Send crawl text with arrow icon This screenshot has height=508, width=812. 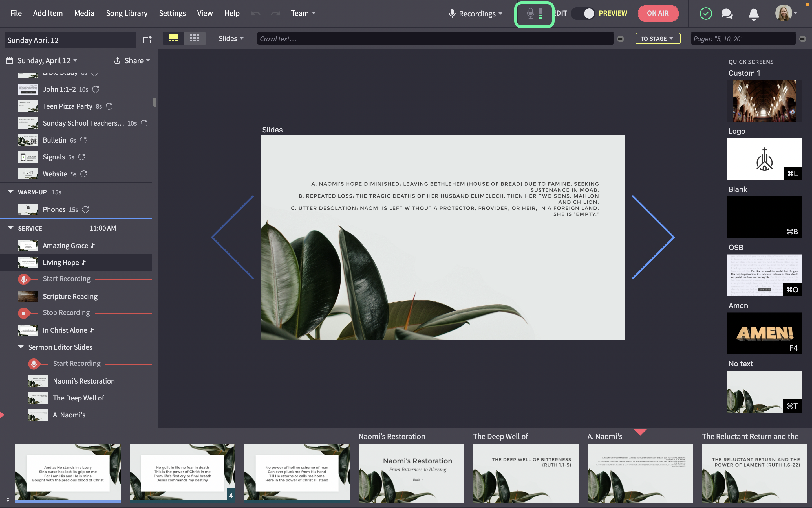click(x=620, y=39)
